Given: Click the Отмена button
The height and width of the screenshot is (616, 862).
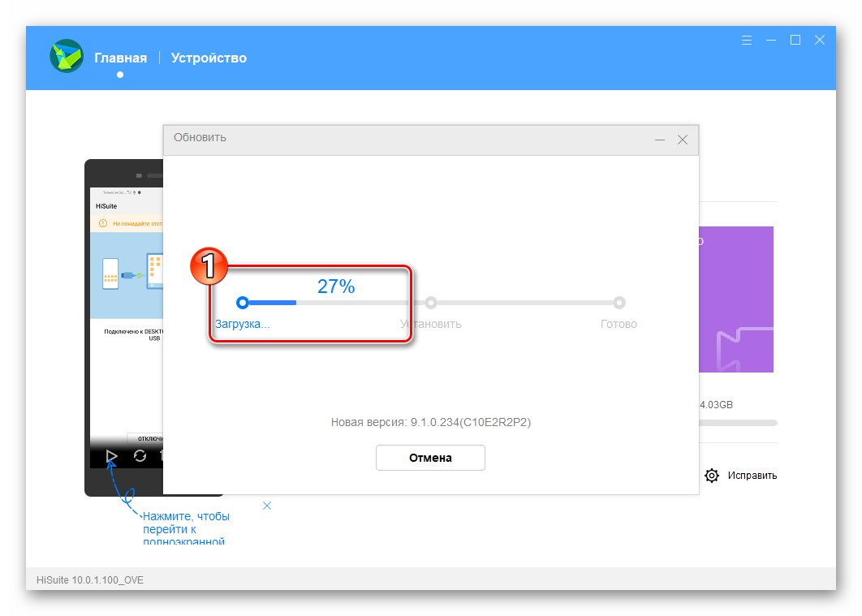Looking at the screenshot, I should coord(430,458).
